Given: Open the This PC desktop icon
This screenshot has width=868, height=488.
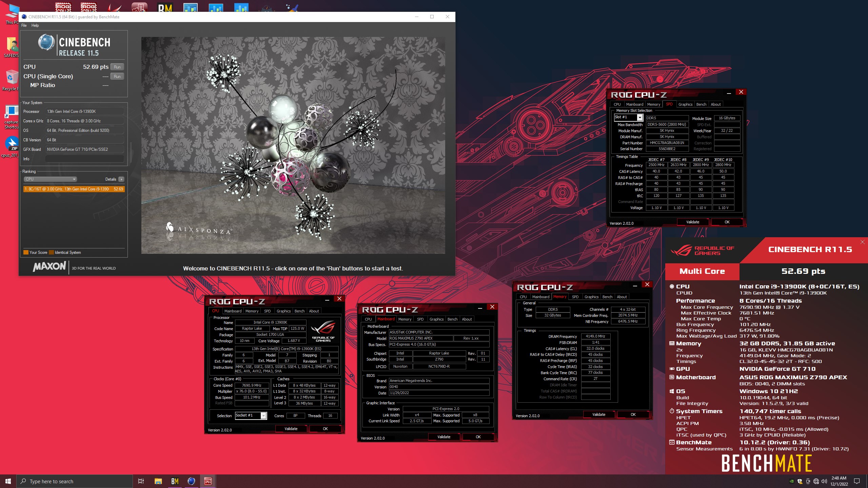Looking at the screenshot, I should [x=12, y=14].
